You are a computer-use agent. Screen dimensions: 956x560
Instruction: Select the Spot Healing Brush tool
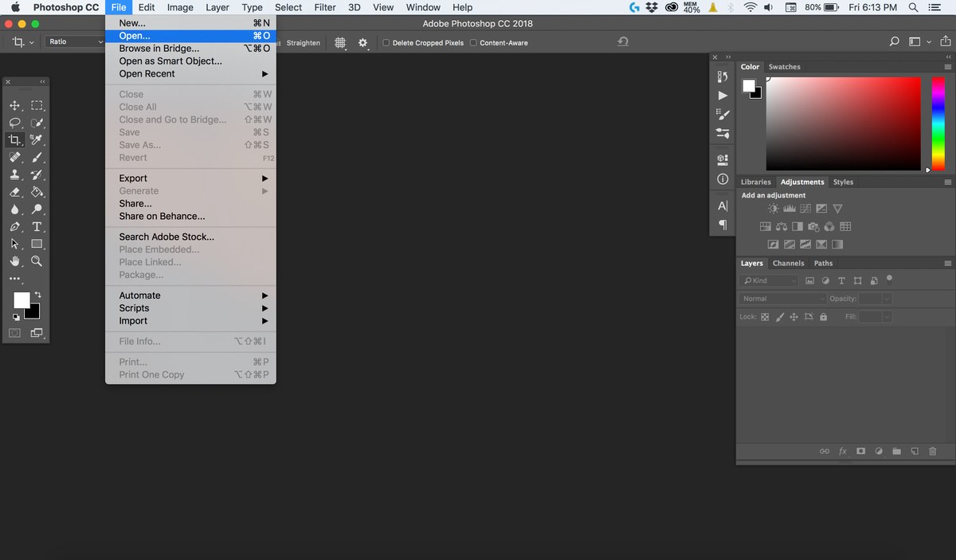(15, 158)
